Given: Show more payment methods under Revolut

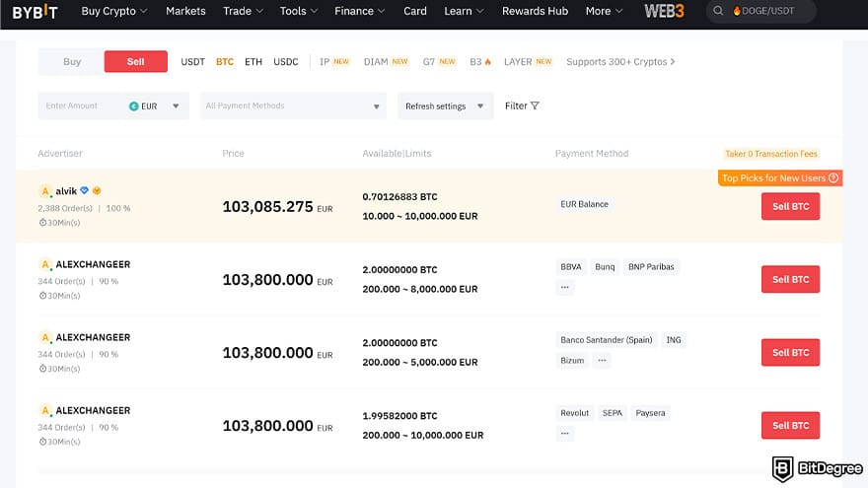Looking at the screenshot, I should click(564, 433).
